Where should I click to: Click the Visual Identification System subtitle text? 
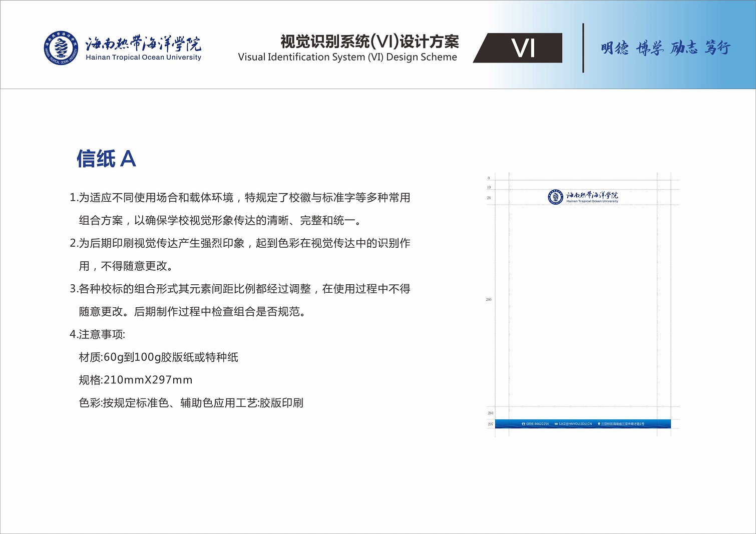point(347,57)
